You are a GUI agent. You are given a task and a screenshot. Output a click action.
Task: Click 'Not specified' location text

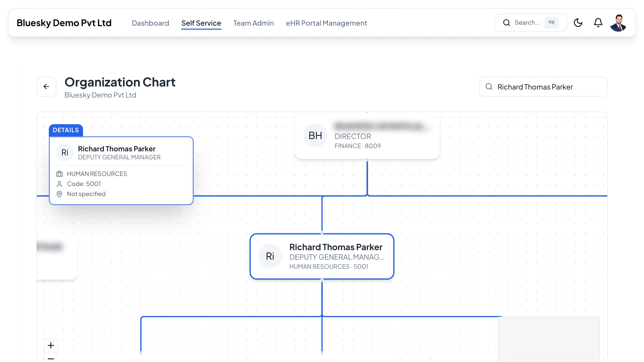pos(86,194)
